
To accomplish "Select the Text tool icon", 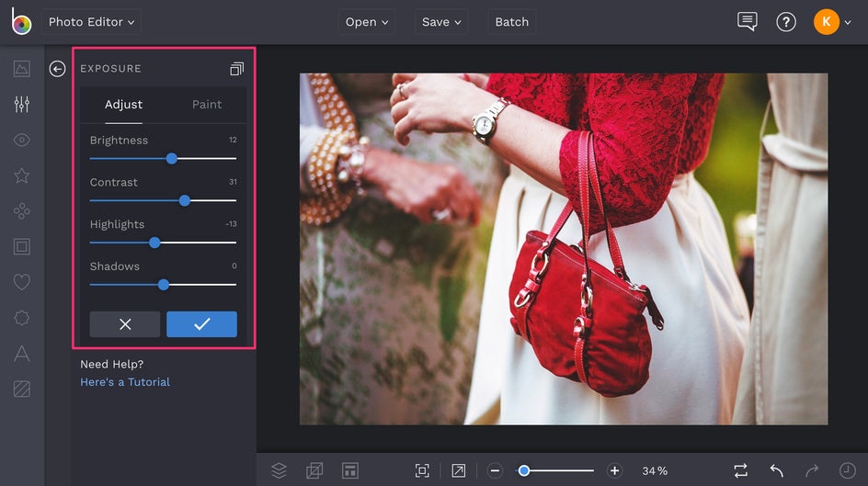I will (x=21, y=354).
